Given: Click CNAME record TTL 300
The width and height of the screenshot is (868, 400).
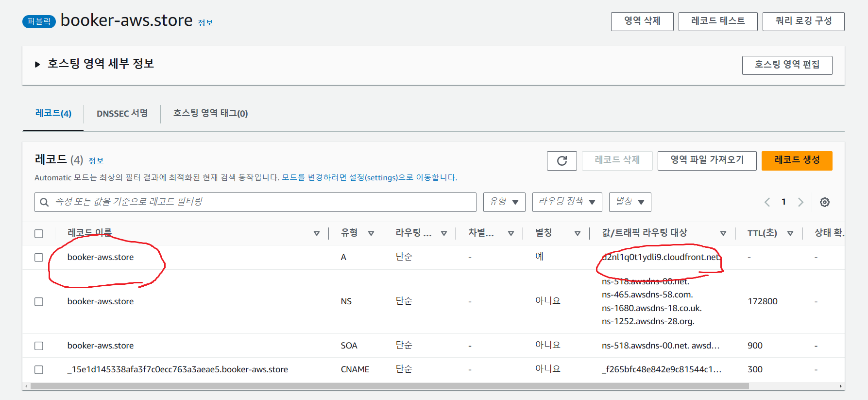Looking at the screenshot, I should click(x=755, y=369).
